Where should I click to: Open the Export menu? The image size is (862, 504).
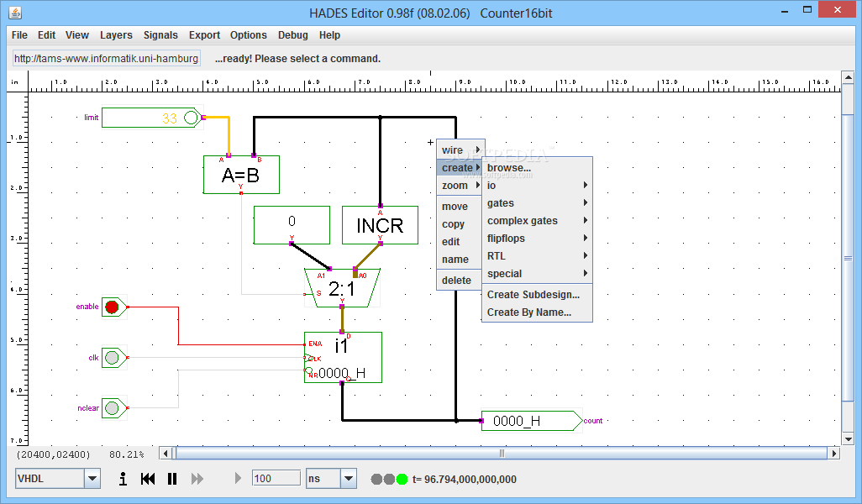coord(204,35)
